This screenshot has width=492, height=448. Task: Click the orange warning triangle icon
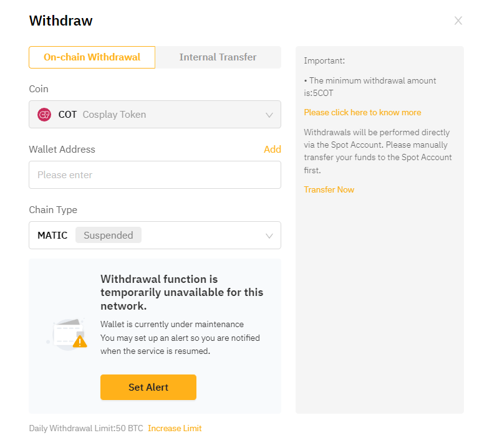80,342
